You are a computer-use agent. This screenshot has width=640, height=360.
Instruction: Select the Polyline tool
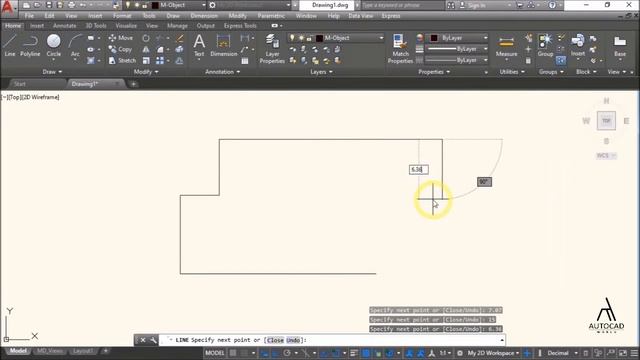click(30, 46)
